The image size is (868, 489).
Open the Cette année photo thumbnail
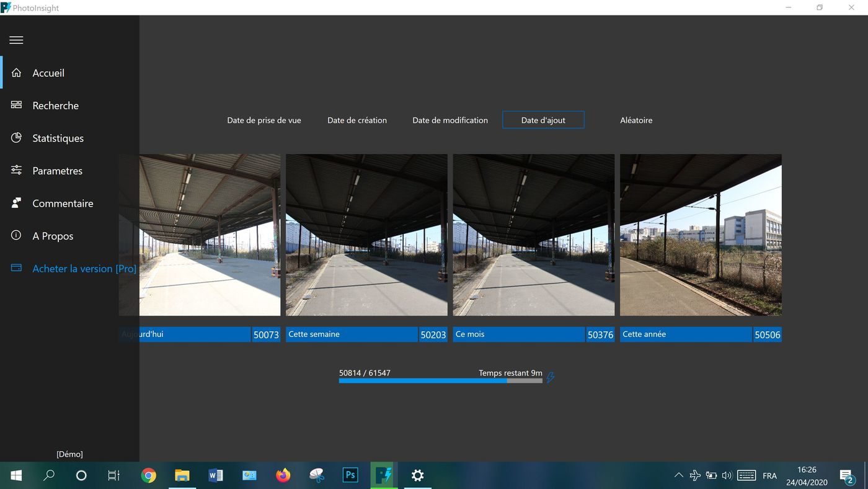click(x=700, y=235)
